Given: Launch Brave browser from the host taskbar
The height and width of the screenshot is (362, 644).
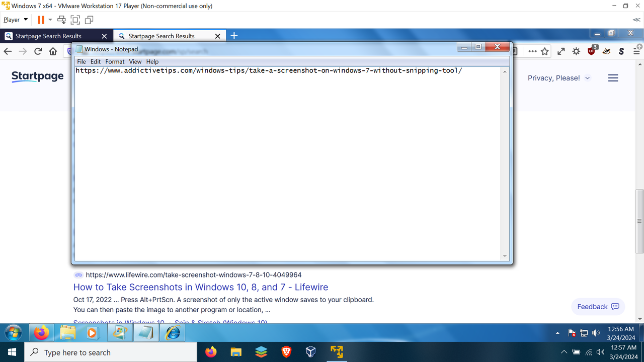Looking at the screenshot, I should 286,352.
